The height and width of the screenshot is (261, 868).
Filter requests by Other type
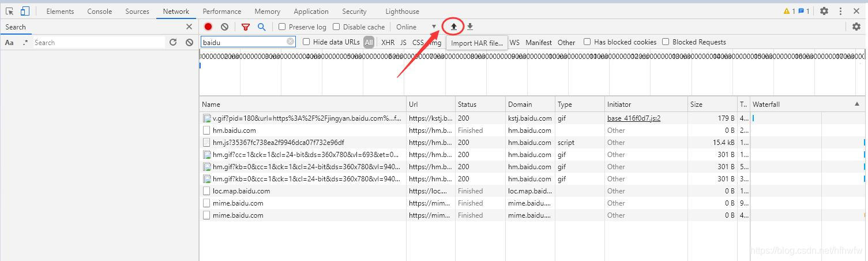[x=566, y=42]
